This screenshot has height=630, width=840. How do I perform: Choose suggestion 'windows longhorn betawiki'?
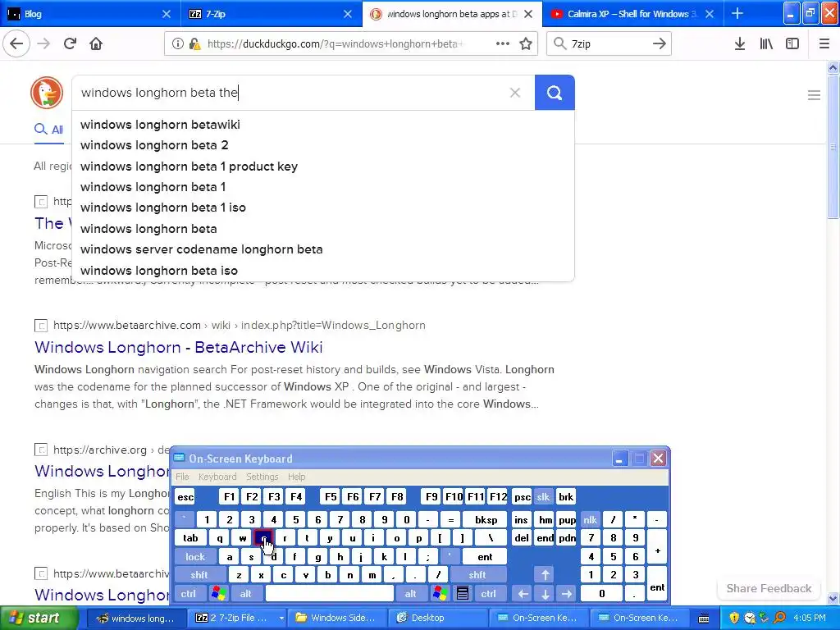[x=160, y=125]
